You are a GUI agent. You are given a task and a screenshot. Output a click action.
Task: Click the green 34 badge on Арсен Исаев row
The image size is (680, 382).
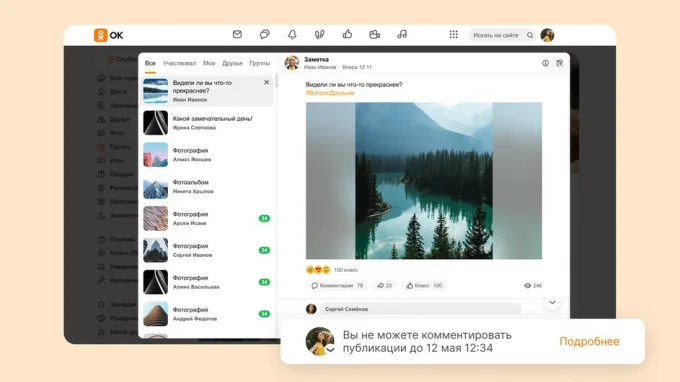point(265,218)
